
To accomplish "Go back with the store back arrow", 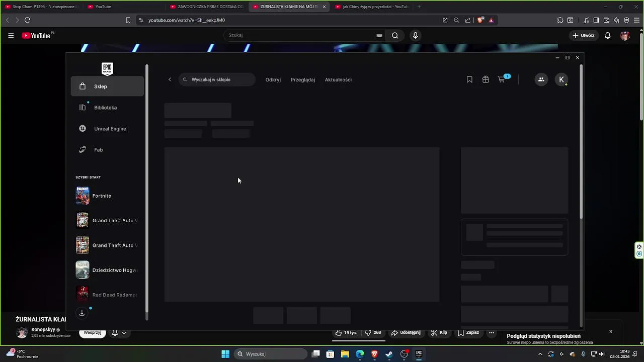I will click(x=170, y=79).
